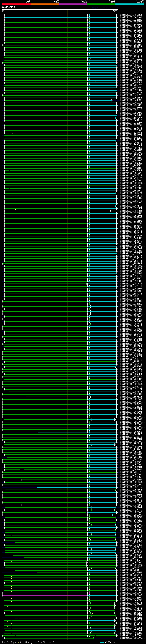Pick UniRef100_Q9LHP1 label
The image size is (146, 644).
pos(131,113)
